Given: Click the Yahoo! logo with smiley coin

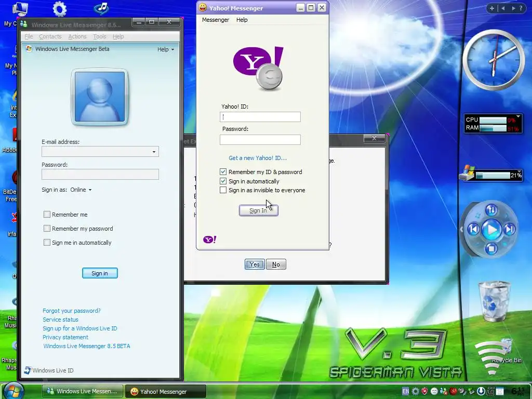Looking at the screenshot, I should pos(258,69).
